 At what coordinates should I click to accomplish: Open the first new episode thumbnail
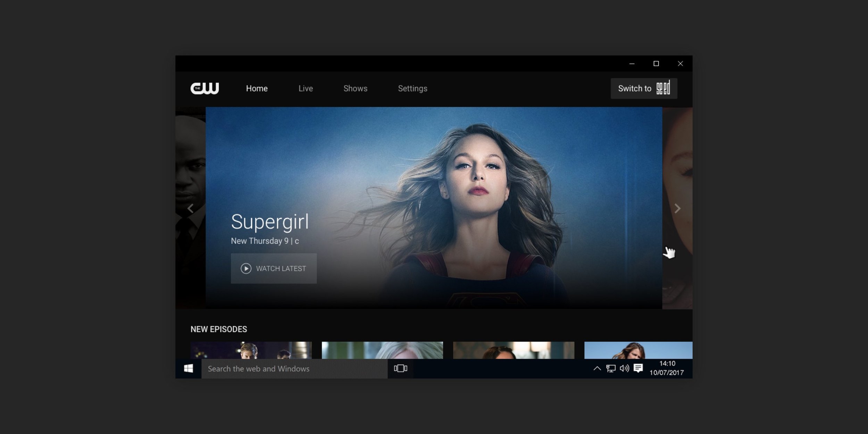click(251, 350)
